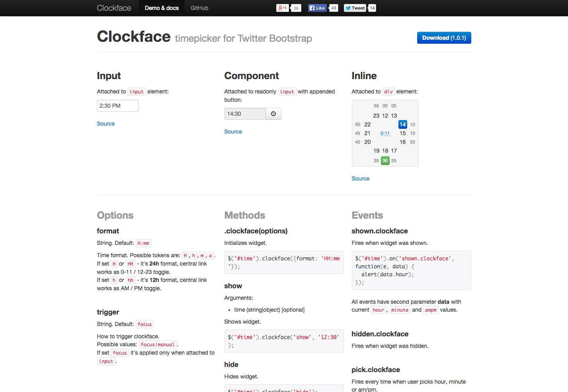
Task: Open the Source link under Input section
Action: (106, 124)
